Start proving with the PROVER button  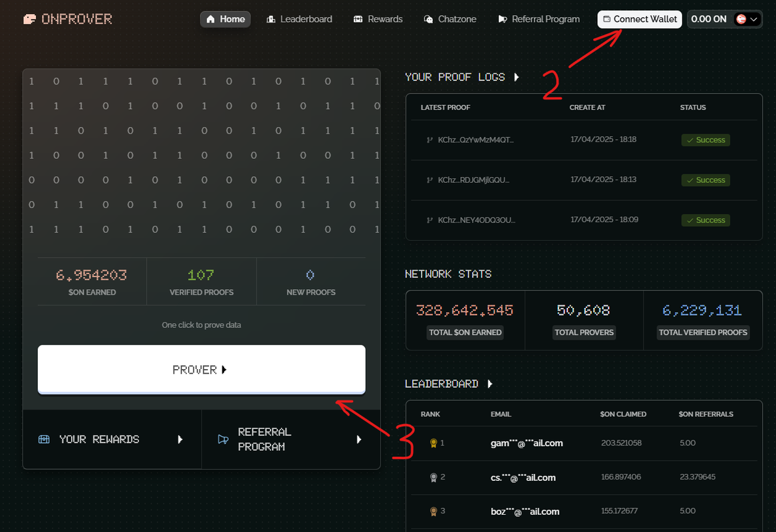(x=201, y=370)
